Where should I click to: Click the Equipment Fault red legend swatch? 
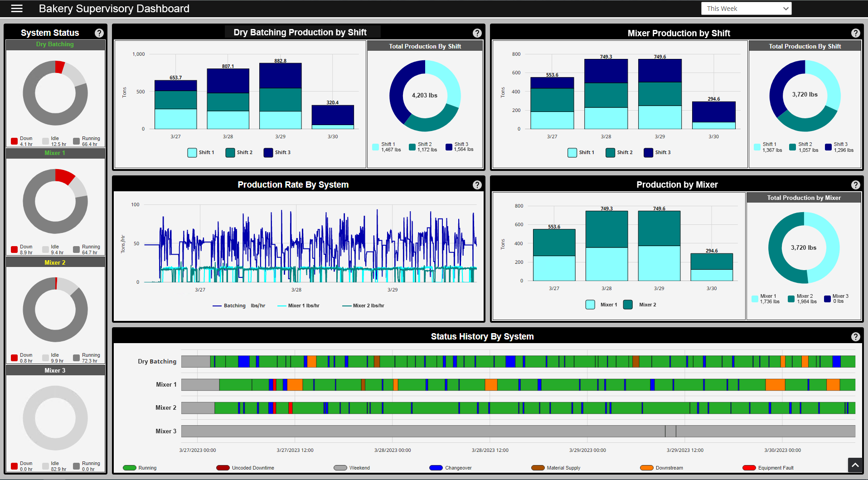point(749,468)
